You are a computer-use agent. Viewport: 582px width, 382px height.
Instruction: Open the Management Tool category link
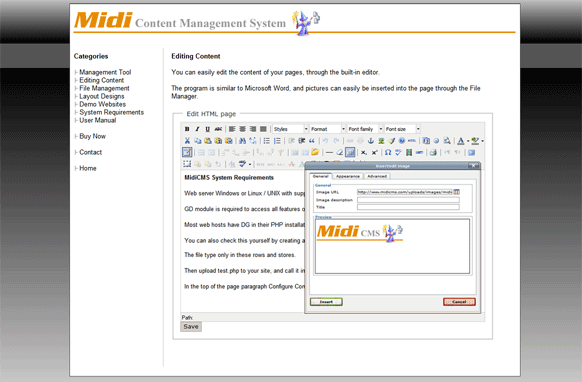coord(105,72)
